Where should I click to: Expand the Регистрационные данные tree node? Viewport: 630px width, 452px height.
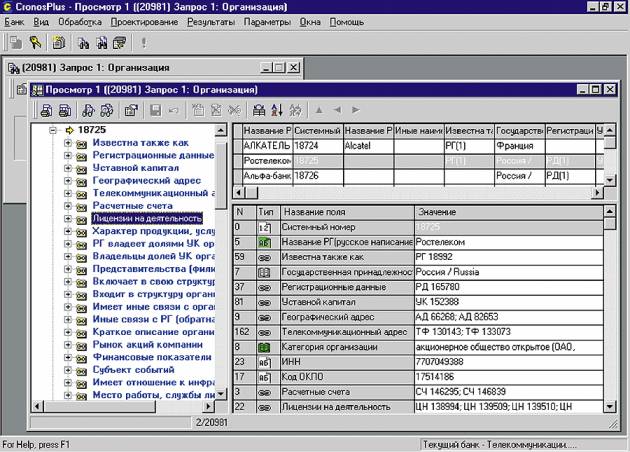pyautogui.click(x=68, y=155)
